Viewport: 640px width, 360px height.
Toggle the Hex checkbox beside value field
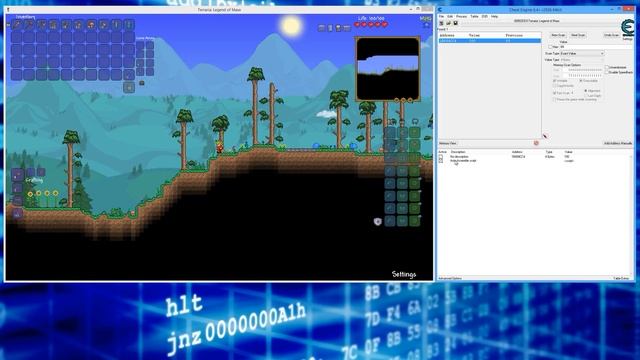click(x=550, y=47)
